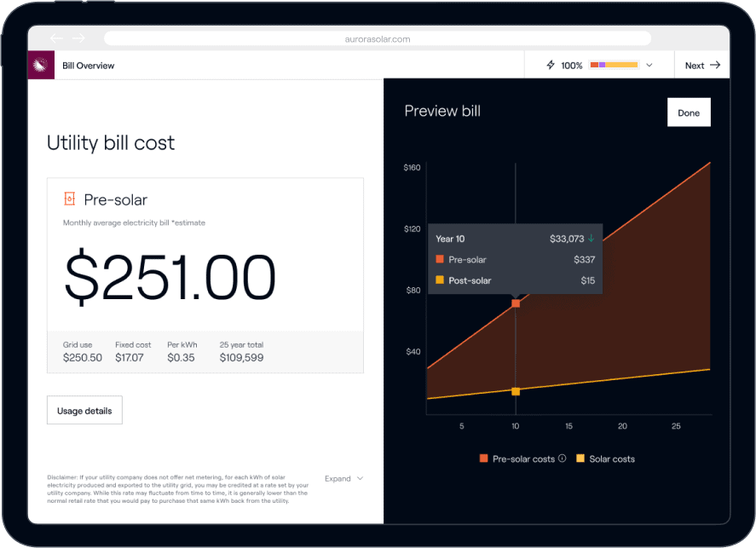Click the 100% offset color progress bar
Viewport: 756px width, 548px height.
point(614,65)
